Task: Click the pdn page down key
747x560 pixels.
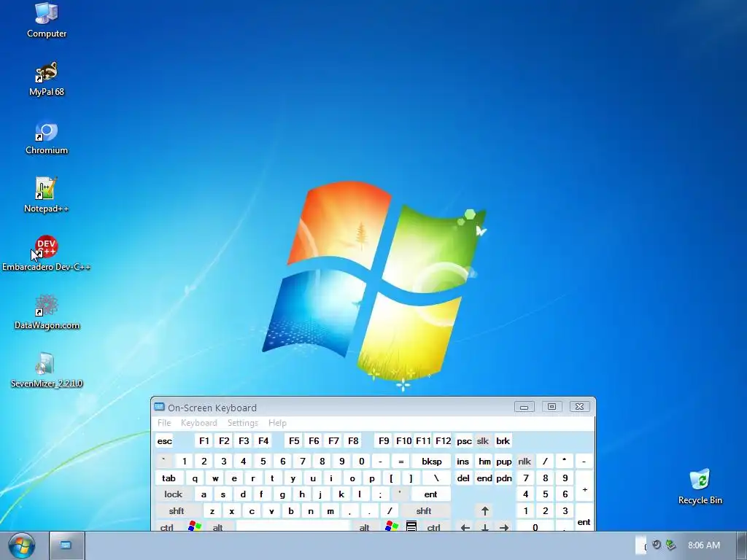Action: pyautogui.click(x=503, y=478)
